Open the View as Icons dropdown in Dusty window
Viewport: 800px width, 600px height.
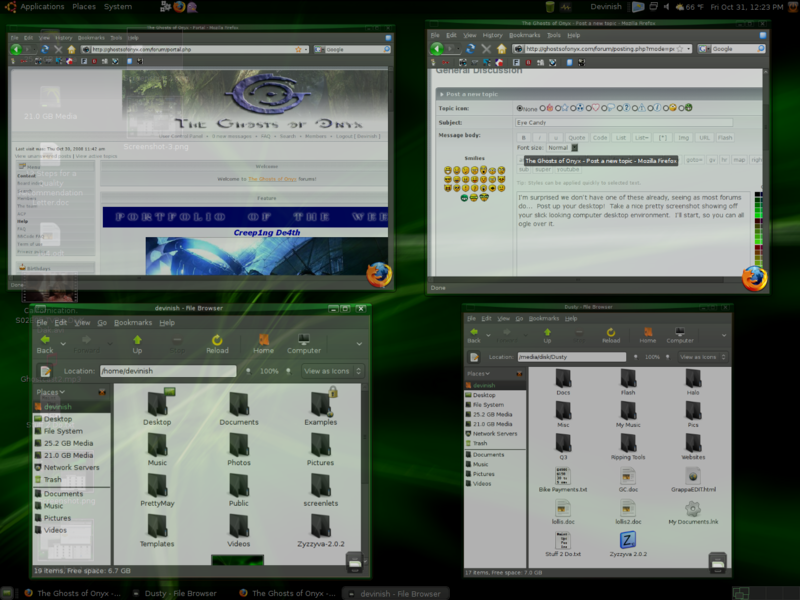[702, 357]
